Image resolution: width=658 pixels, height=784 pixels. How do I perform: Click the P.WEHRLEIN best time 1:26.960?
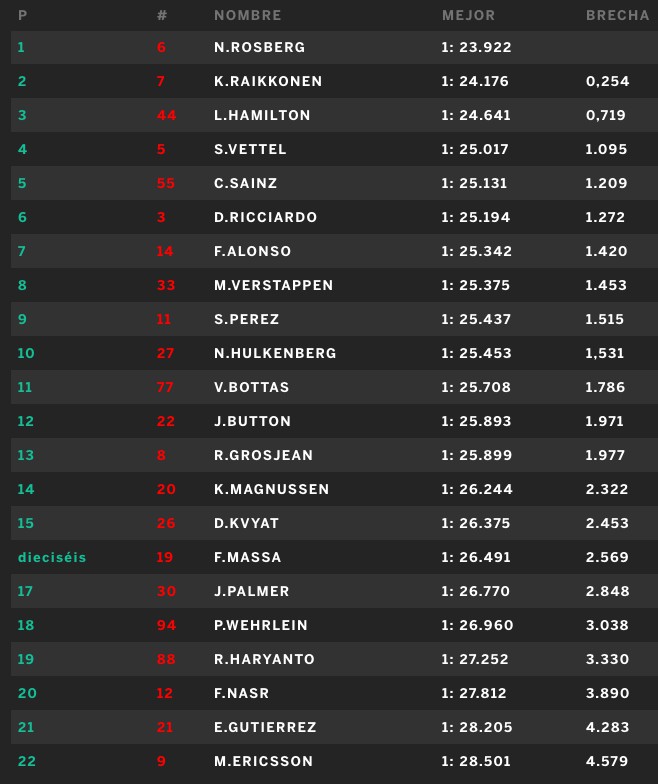[477, 626]
